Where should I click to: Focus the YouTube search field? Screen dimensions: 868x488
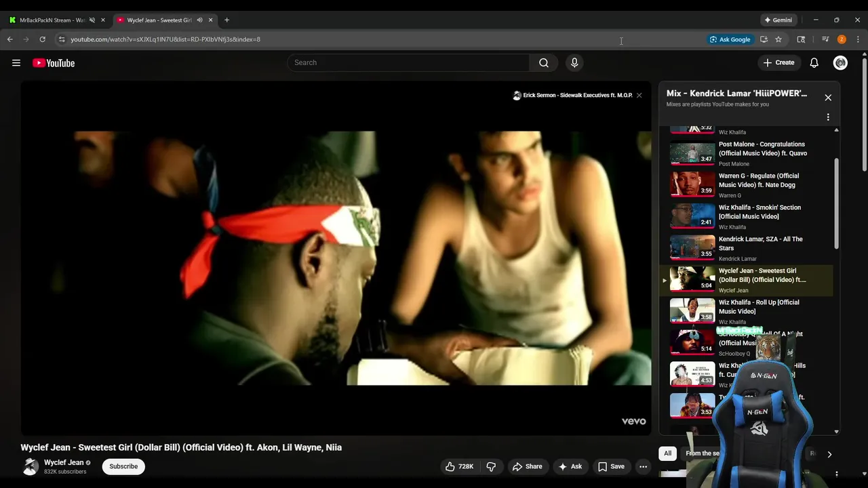coord(408,63)
